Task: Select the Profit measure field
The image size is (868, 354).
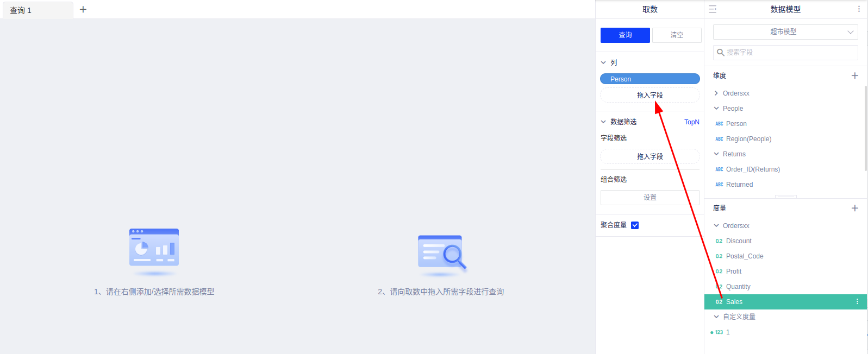Action: point(733,271)
